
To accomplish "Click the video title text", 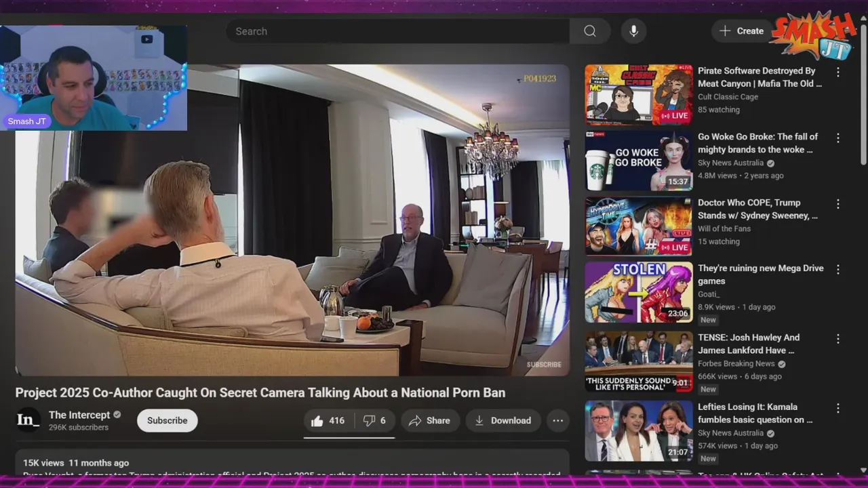I will click(x=260, y=392).
